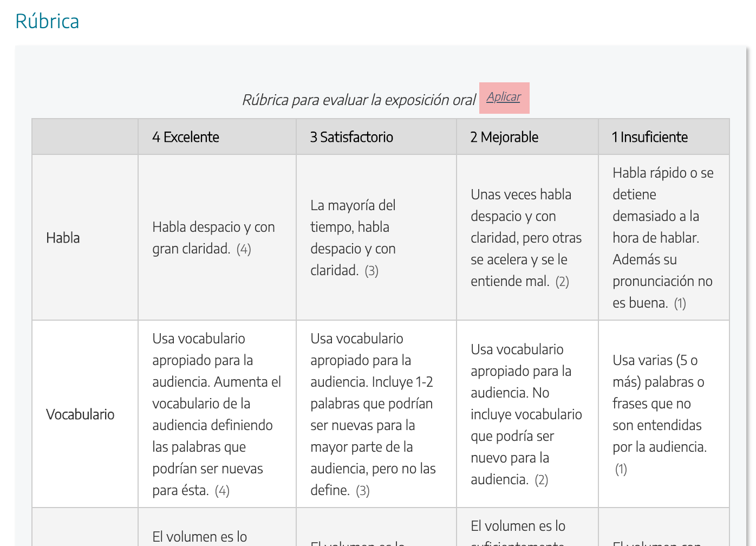This screenshot has width=756, height=546.
Task: Select the Insuficiente cell for Habla
Action: pos(663,237)
